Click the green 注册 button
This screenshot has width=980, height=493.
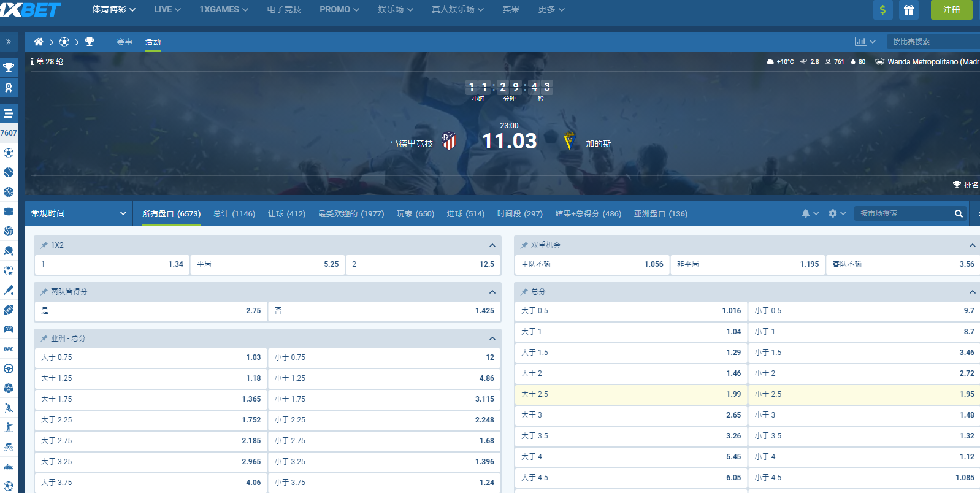[951, 10]
